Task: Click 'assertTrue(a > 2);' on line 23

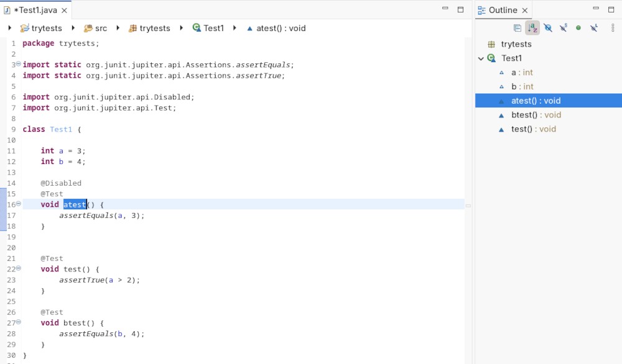Action: (x=100, y=280)
